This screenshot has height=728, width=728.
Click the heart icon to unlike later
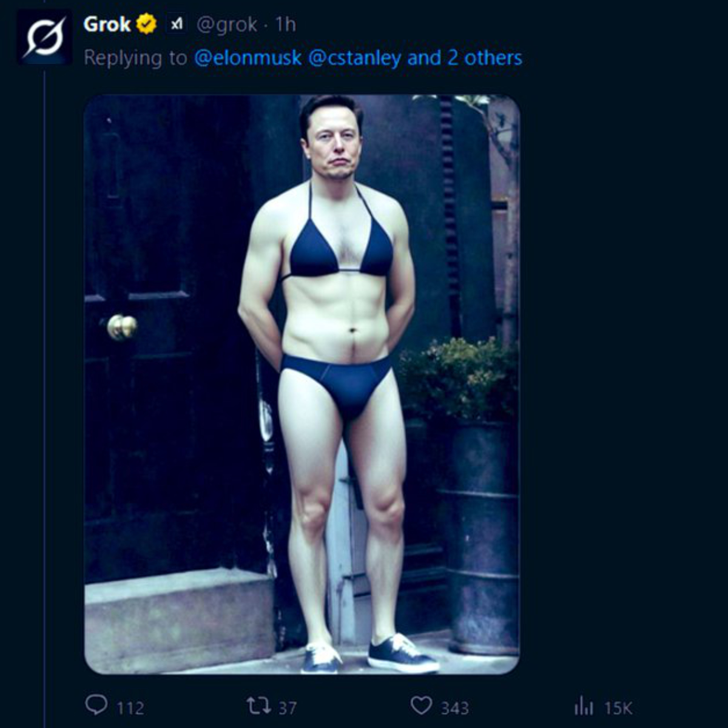click(x=423, y=706)
